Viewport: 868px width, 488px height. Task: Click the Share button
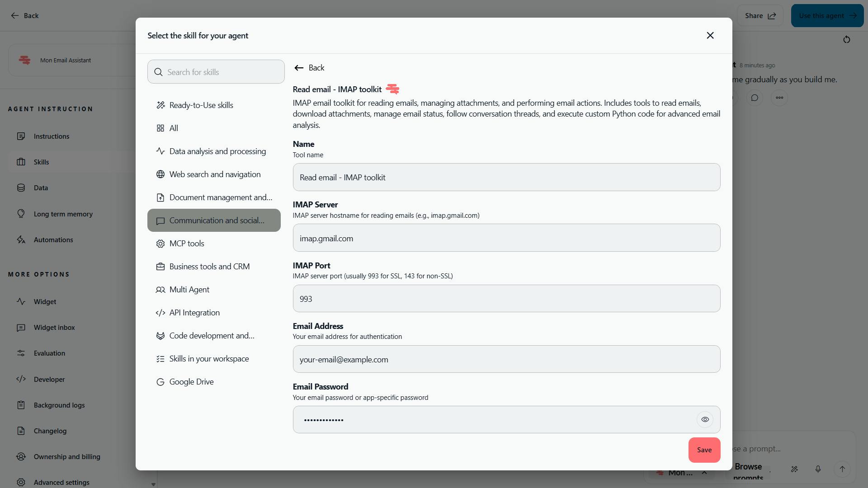pyautogui.click(x=760, y=16)
